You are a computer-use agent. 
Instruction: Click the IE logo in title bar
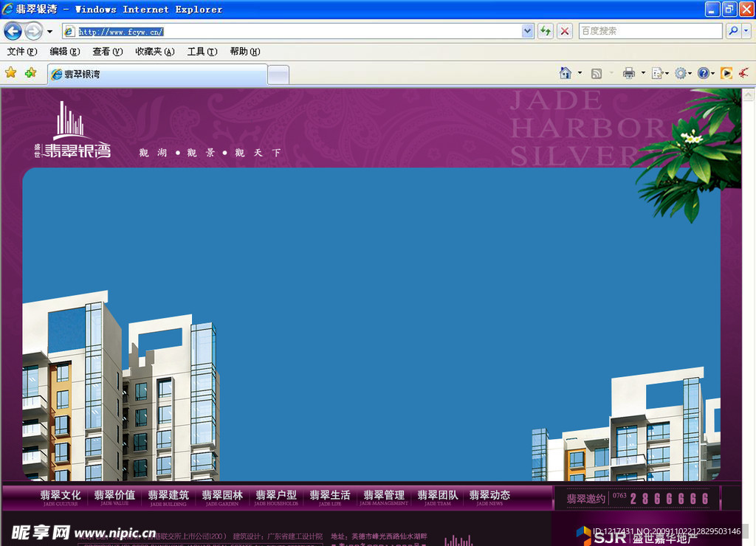tap(7, 9)
